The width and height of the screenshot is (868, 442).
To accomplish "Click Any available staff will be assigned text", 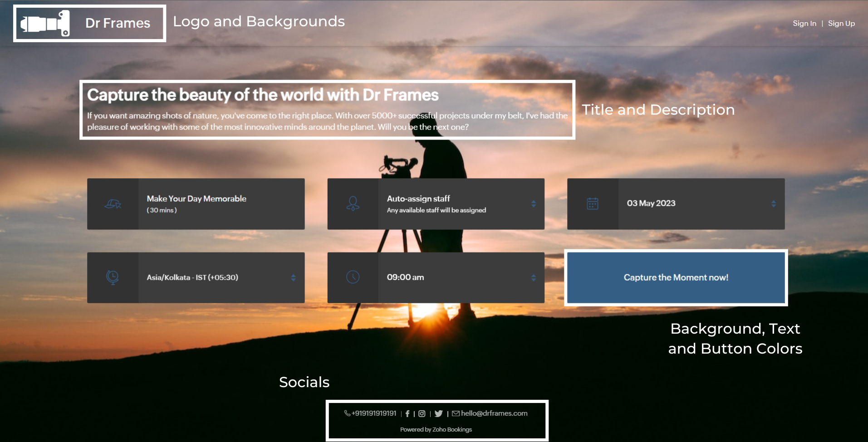I will pyautogui.click(x=436, y=210).
